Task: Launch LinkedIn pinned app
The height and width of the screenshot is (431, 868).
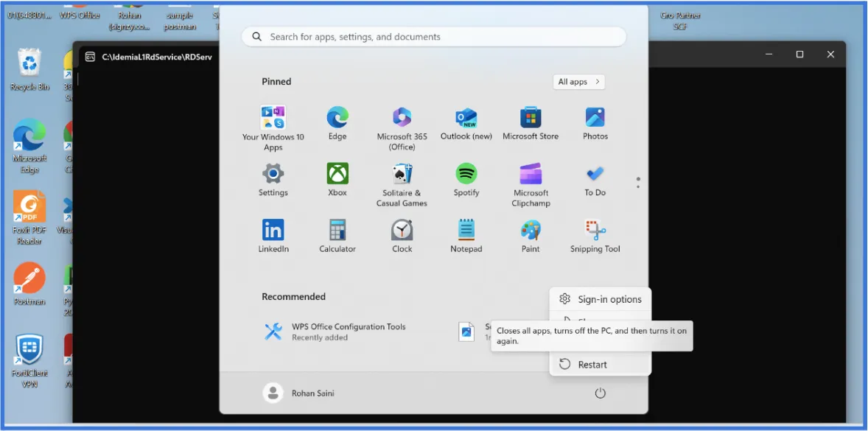Action: tap(273, 236)
